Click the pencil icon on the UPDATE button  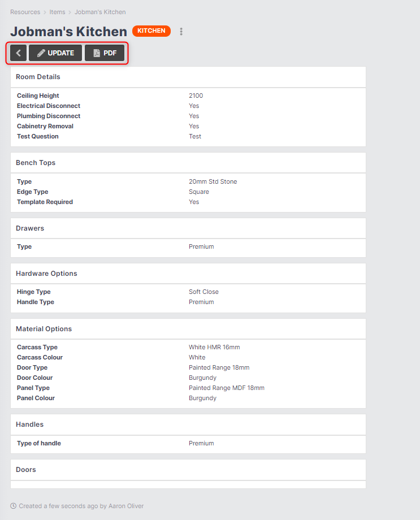point(40,53)
